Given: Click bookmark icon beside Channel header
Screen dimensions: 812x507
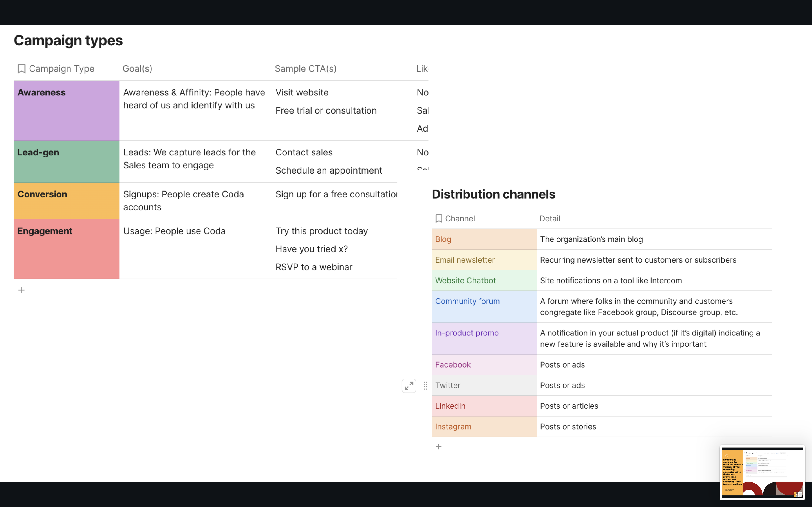Looking at the screenshot, I should click(438, 219).
